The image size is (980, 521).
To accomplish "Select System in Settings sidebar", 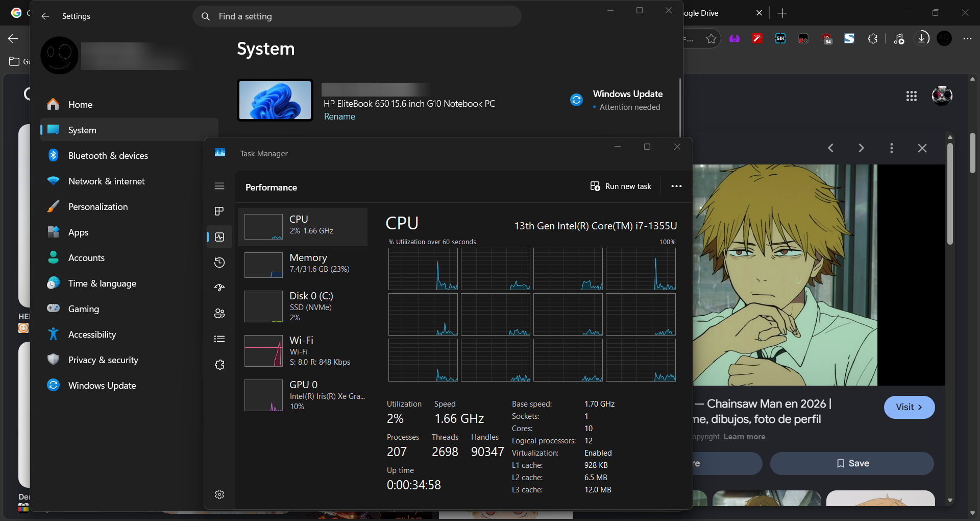I will click(129, 130).
